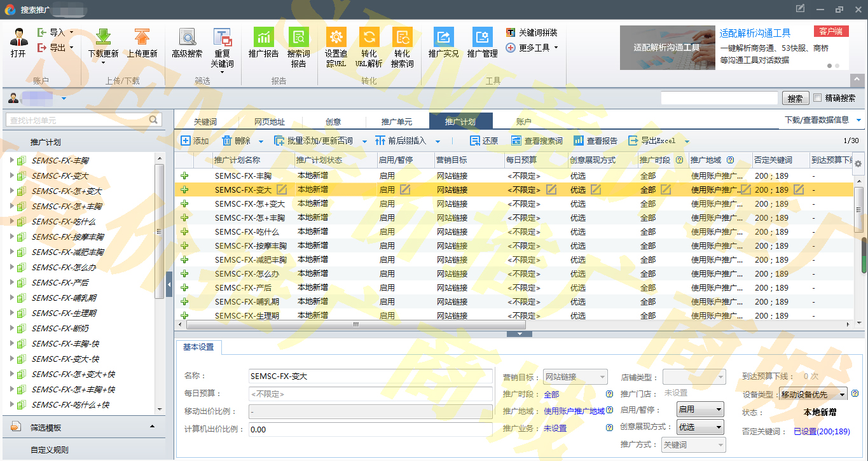Viewport: 868px width, 461px height.
Task: Open 推广管理 toolbar icon
Action: point(482,37)
